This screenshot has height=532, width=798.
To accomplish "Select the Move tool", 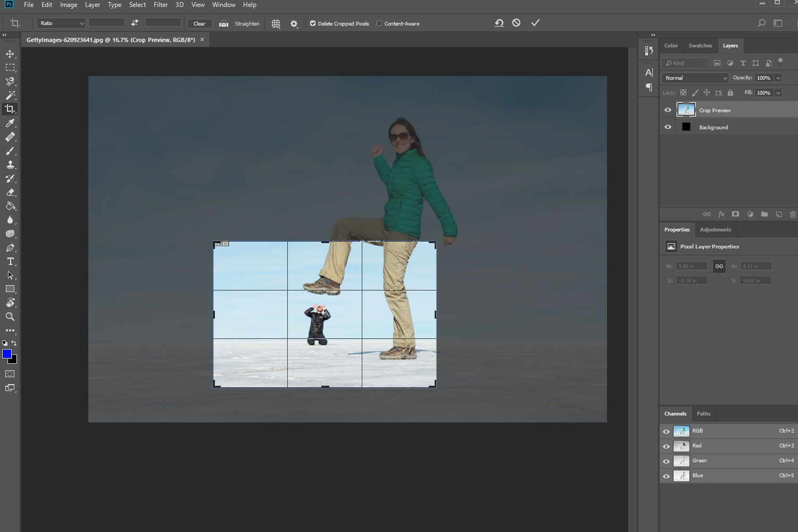I will pyautogui.click(x=10, y=53).
